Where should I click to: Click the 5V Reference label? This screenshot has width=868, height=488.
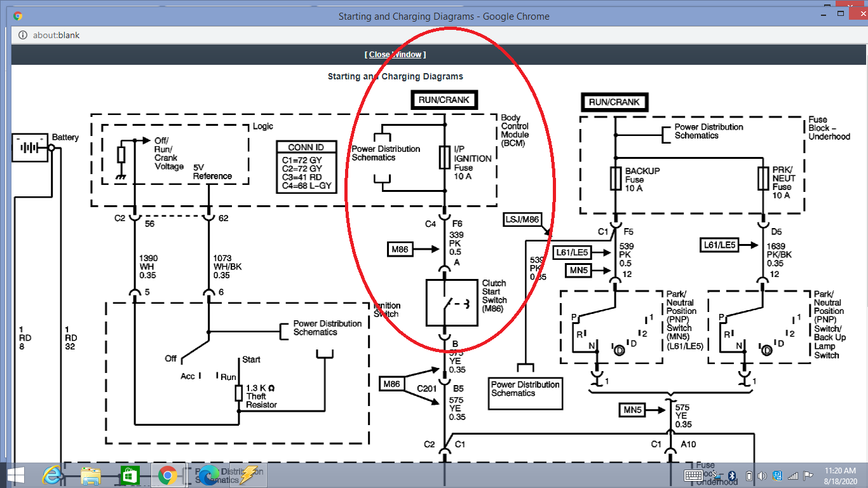click(212, 172)
